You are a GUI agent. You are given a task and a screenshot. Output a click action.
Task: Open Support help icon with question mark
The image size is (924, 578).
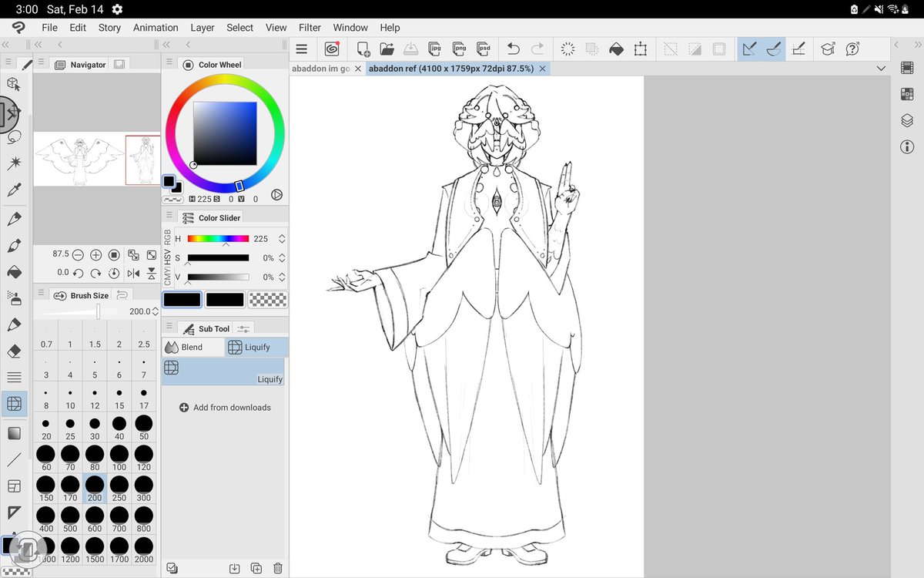(852, 49)
